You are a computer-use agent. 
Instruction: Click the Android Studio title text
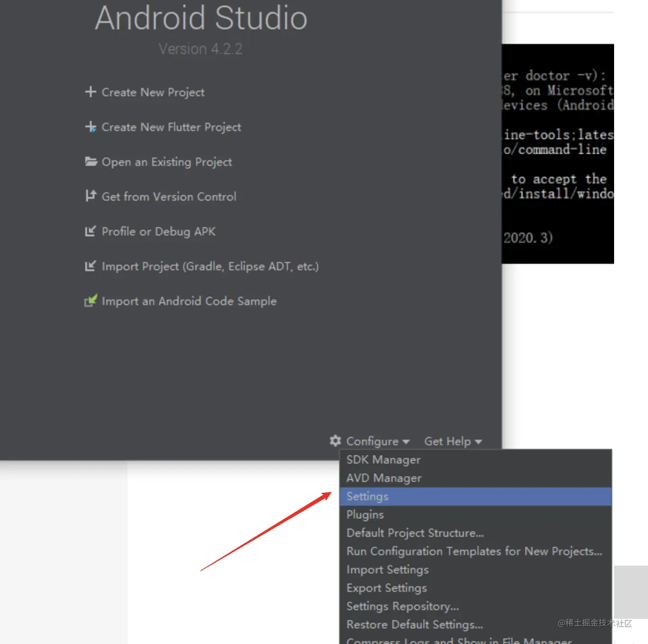point(201,18)
